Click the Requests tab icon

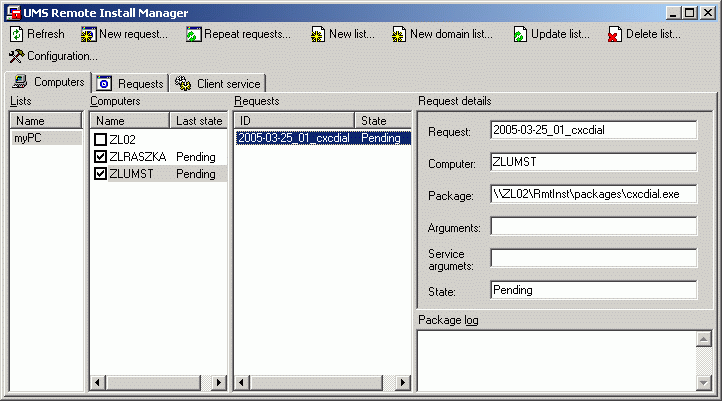point(104,83)
